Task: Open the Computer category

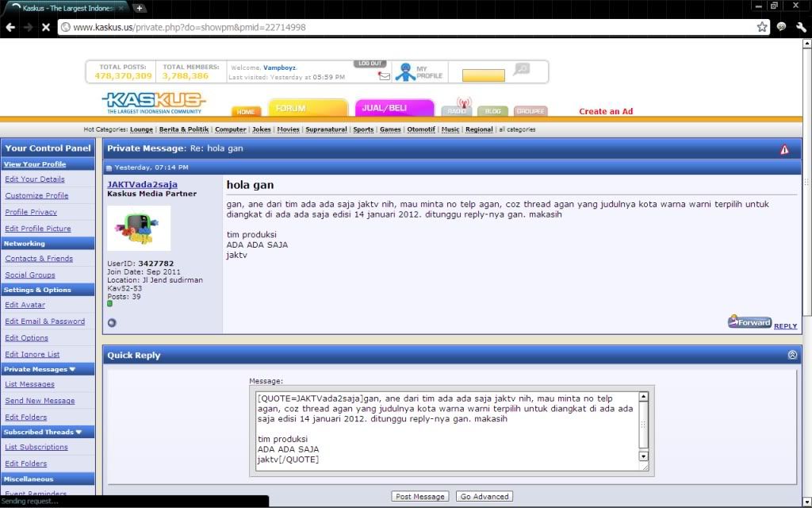Action: 231,129
